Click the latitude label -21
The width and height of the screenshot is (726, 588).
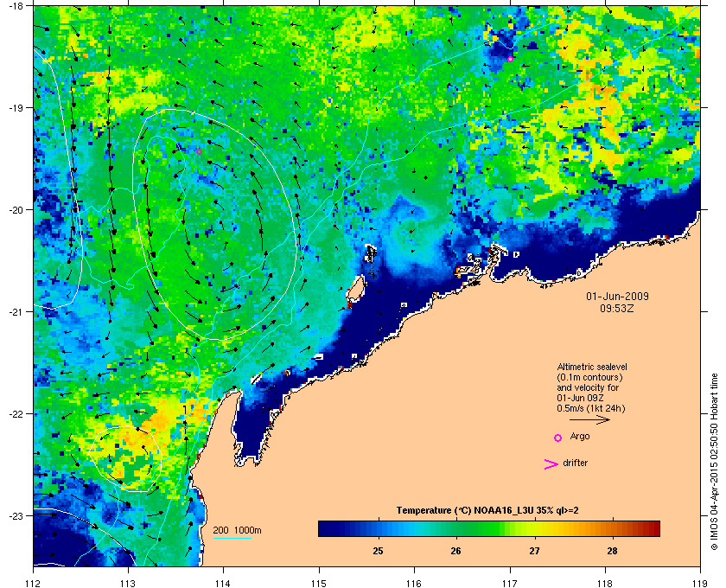(x=16, y=311)
